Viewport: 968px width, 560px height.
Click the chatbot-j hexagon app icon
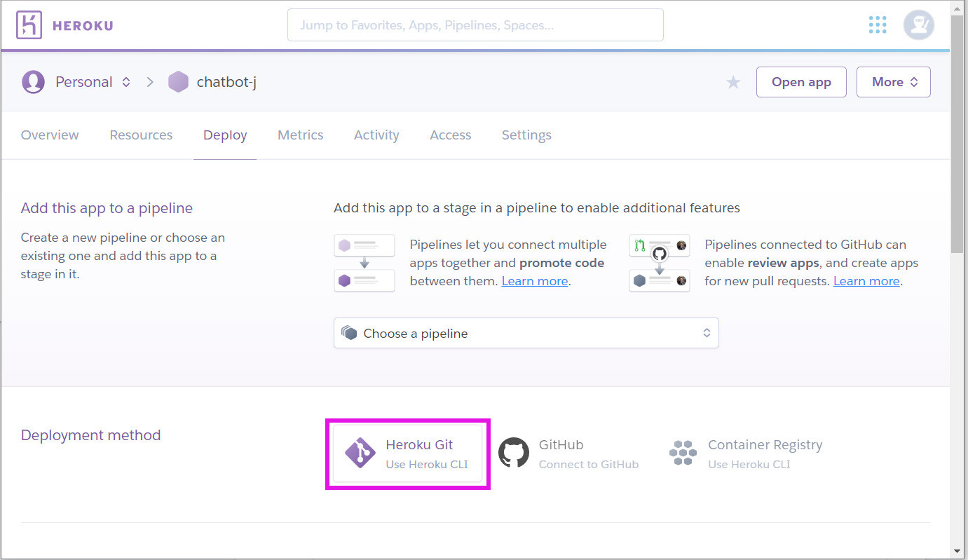(178, 82)
